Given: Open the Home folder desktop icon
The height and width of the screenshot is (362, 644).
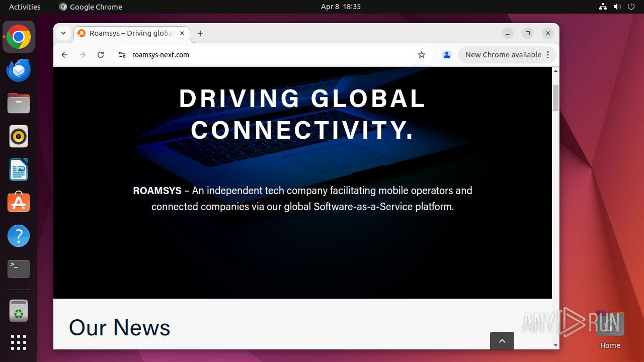Looking at the screenshot, I should (610, 329).
